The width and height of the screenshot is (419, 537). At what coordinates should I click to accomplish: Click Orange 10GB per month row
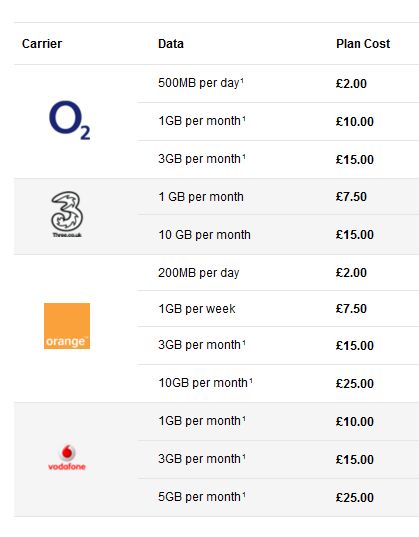tap(278, 383)
